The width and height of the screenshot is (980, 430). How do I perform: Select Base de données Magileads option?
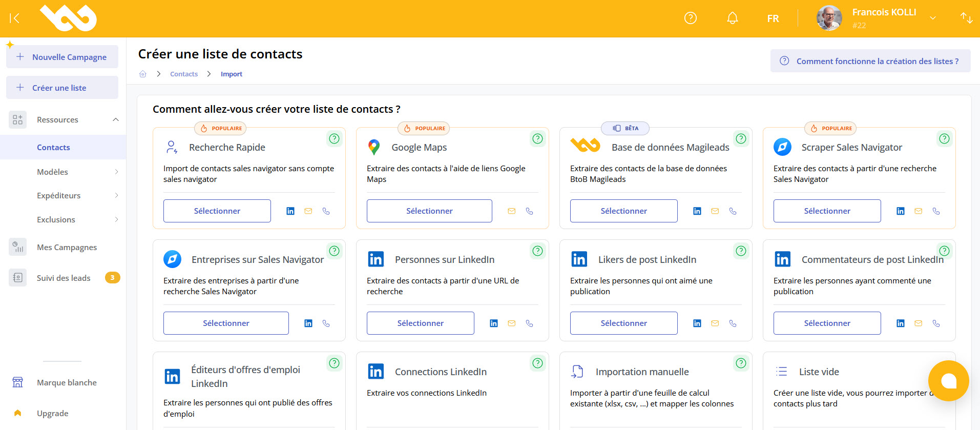[x=624, y=211]
